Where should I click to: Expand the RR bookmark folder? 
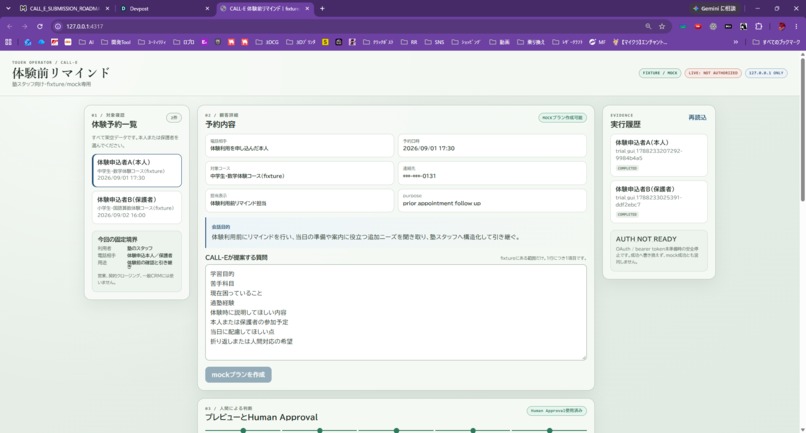[409, 42]
